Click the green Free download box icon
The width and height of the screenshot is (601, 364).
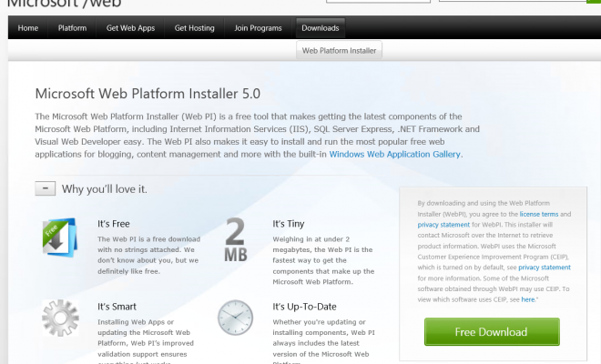tap(60, 238)
